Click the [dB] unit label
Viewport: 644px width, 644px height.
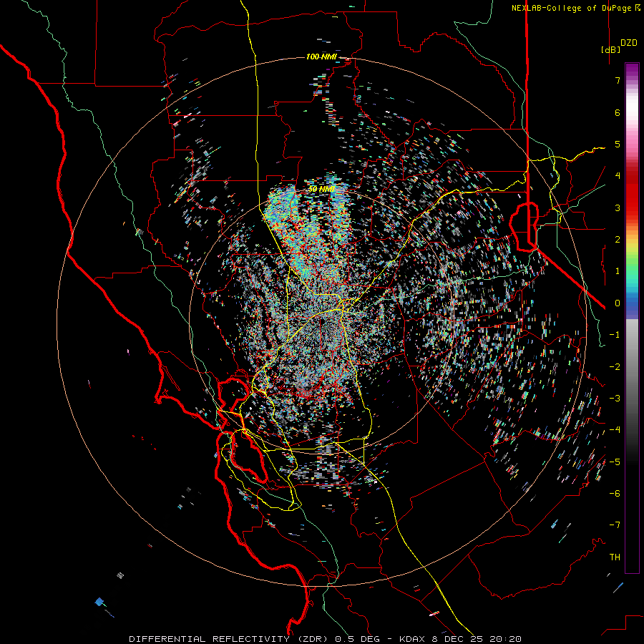(610, 49)
